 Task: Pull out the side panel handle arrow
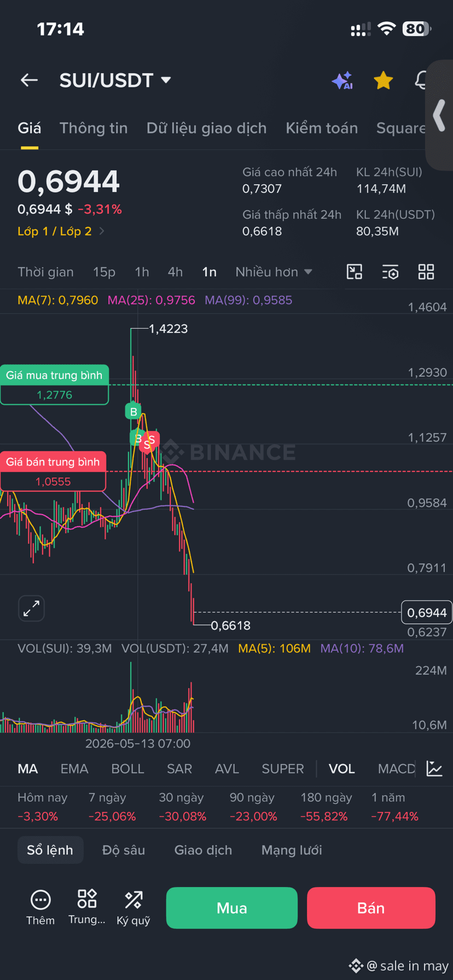point(439,115)
